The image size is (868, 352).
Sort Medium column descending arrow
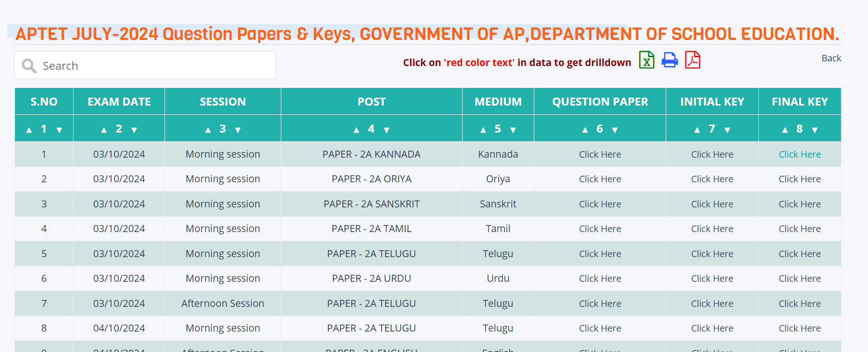(x=513, y=130)
